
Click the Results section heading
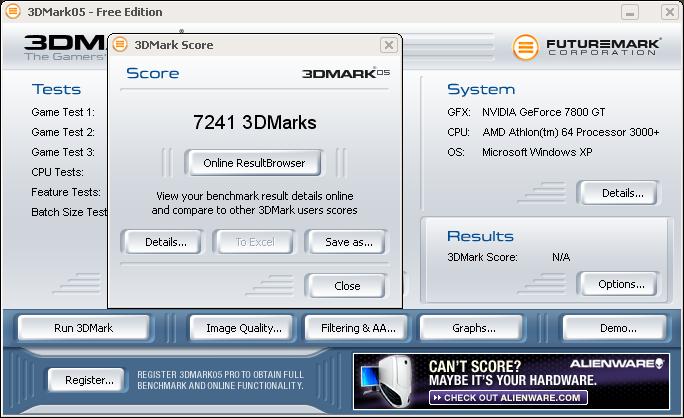(480, 236)
